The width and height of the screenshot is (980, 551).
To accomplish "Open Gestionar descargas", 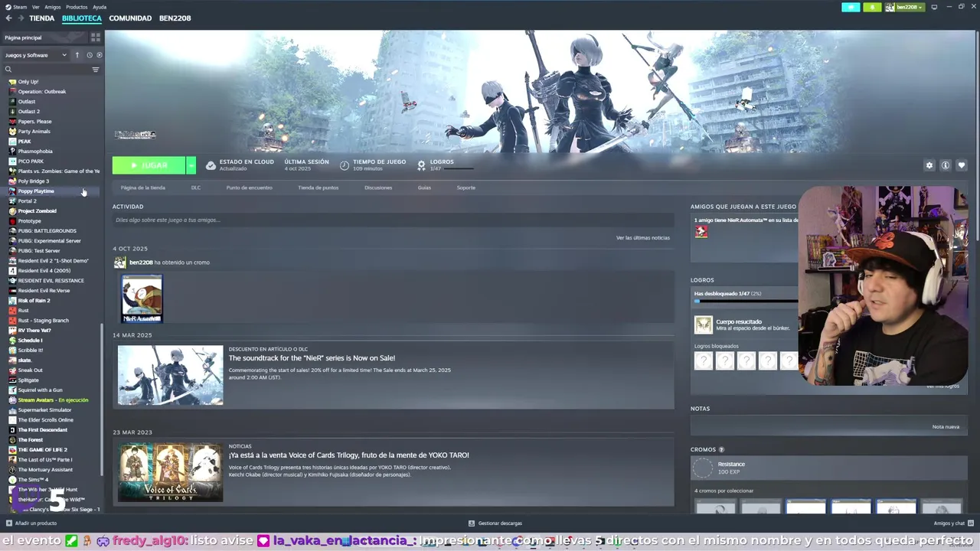I will 495,523.
